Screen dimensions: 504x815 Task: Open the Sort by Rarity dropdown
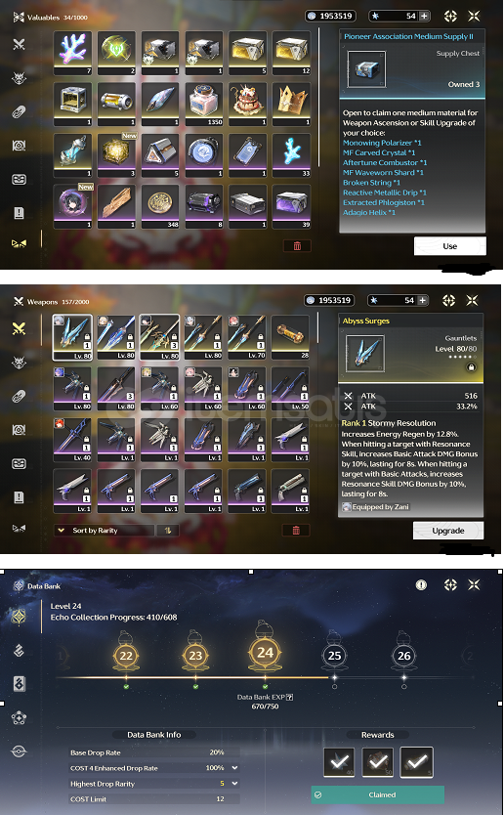(104, 531)
